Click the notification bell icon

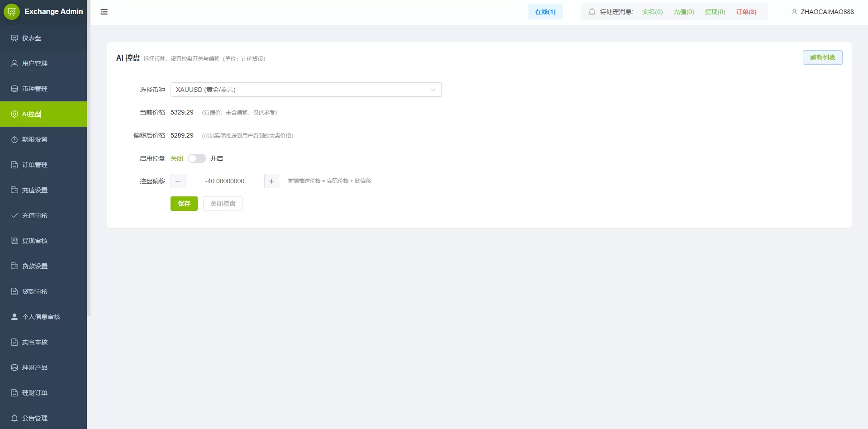click(x=592, y=12)
